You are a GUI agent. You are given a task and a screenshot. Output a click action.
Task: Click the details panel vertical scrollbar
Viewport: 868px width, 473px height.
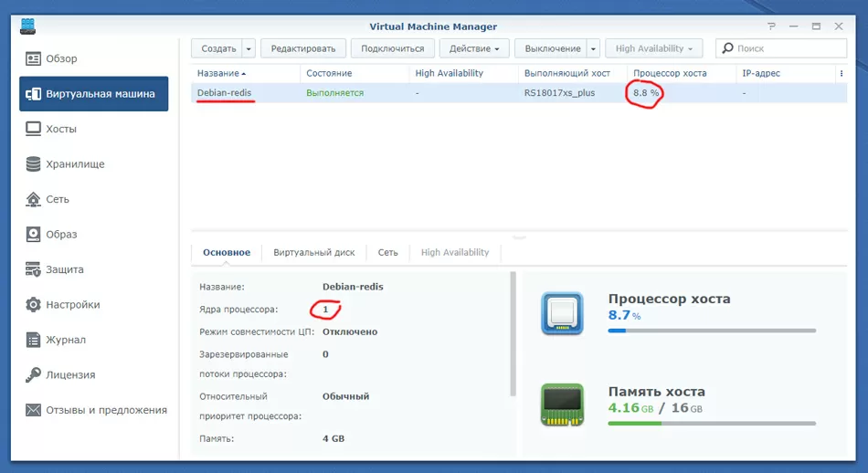click(513, 333)
